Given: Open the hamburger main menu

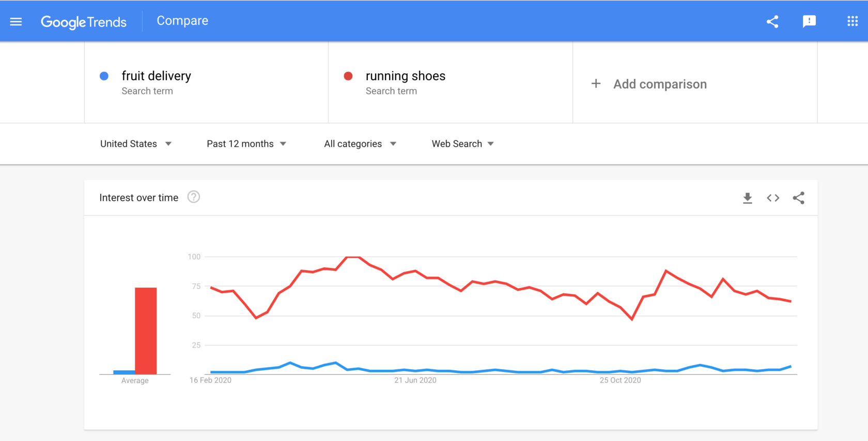Looking at the screenshot, I should click(16, 21).
